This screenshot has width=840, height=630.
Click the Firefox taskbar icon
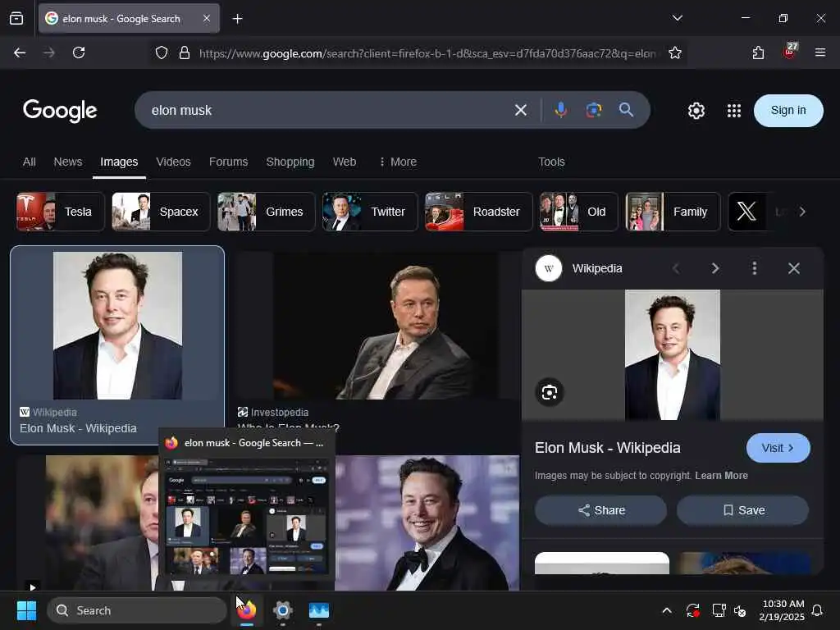click(x=247, y=610)
